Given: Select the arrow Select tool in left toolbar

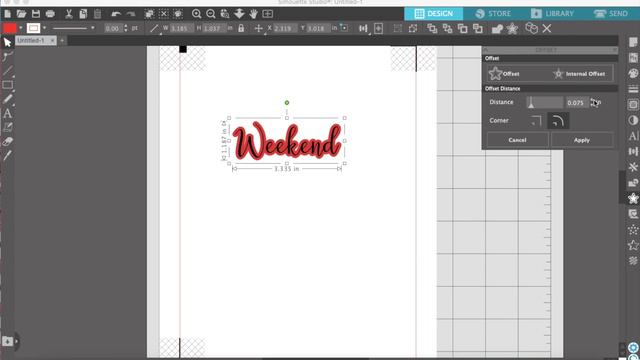Looking at the screenshot, I should coord(7,42).
